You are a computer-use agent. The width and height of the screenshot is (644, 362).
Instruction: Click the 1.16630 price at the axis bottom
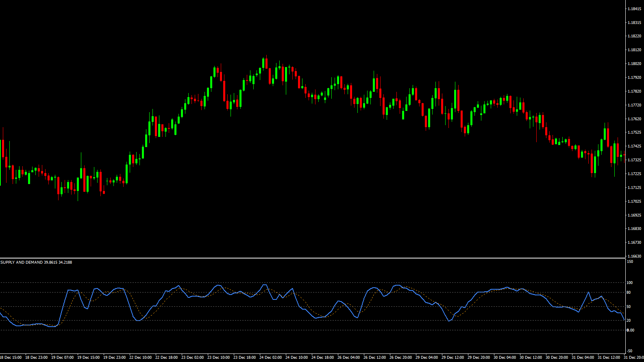(634, 256)
